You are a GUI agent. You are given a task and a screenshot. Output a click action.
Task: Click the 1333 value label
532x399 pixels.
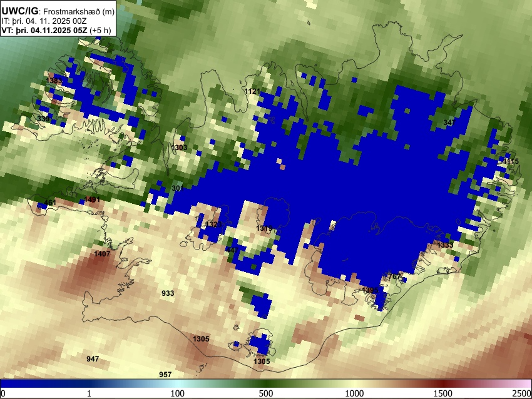click(445, 245)
